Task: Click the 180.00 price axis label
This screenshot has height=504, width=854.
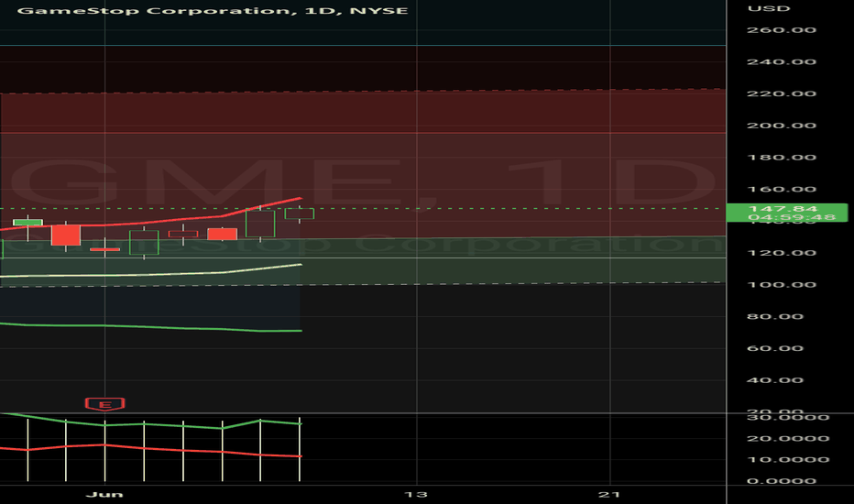Action: click(x=781, y=158)
